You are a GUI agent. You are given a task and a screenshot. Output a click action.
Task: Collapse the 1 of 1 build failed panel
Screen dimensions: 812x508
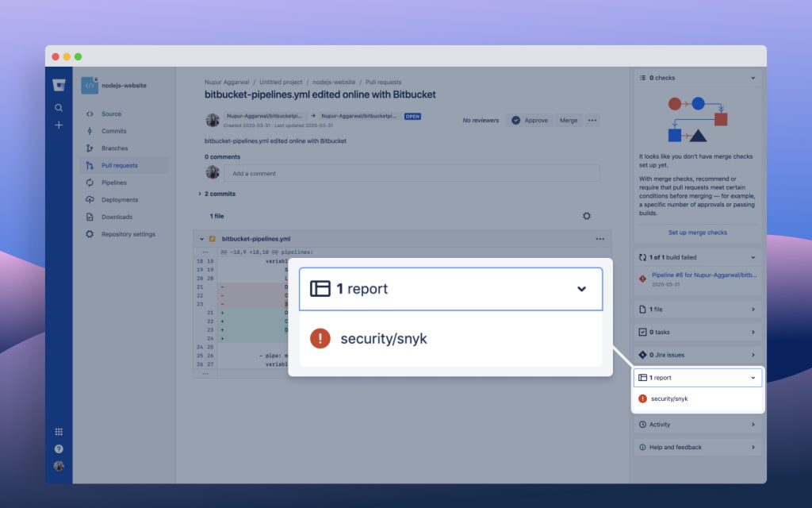tap(753, 258)
